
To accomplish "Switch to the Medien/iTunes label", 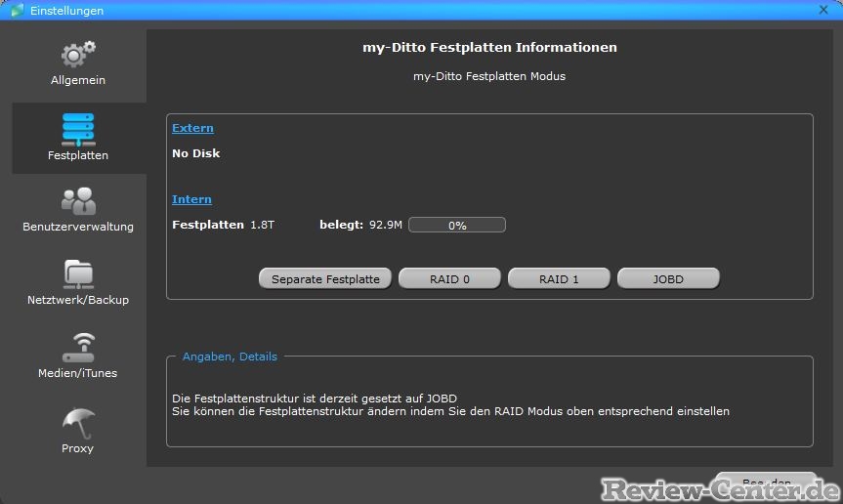I will tap(77, 373).
